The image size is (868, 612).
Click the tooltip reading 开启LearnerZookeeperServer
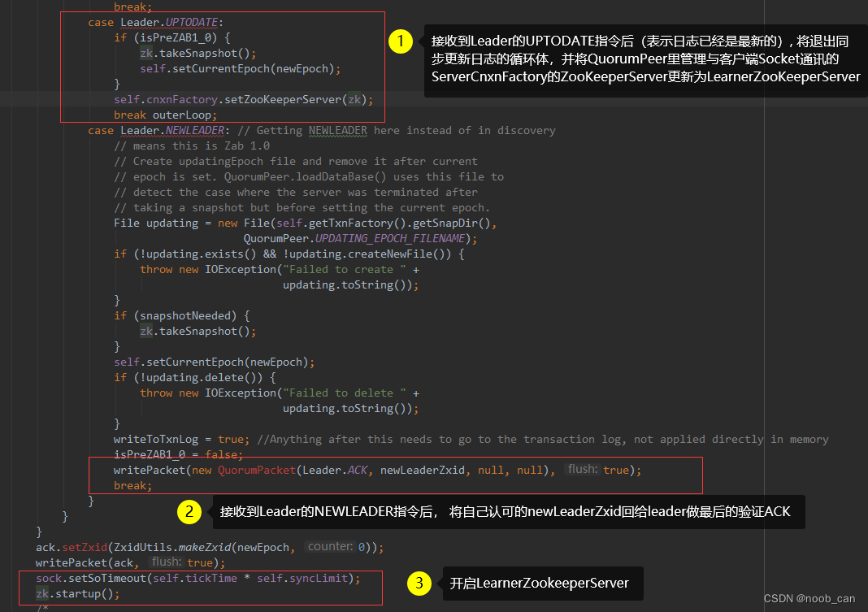click(x=542, y=584)
